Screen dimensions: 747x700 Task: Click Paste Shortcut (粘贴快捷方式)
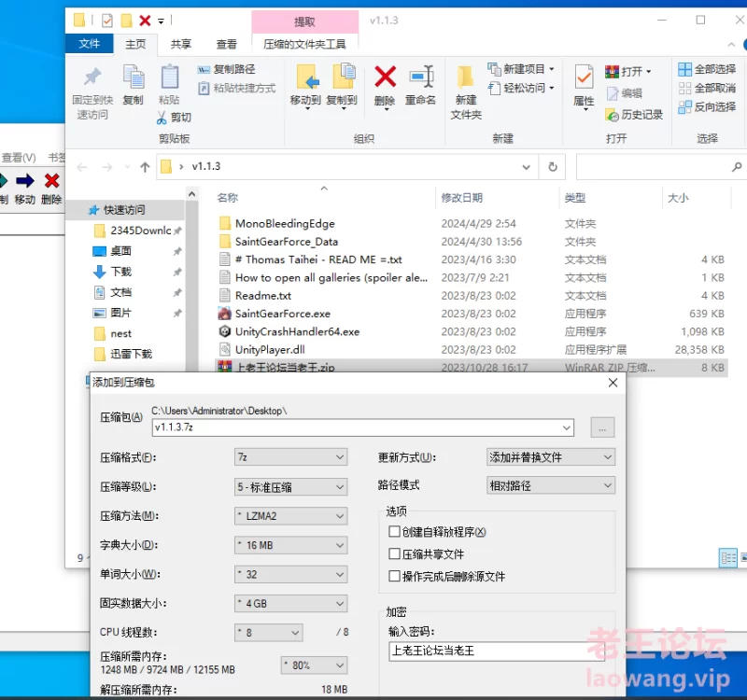(237, 89)
